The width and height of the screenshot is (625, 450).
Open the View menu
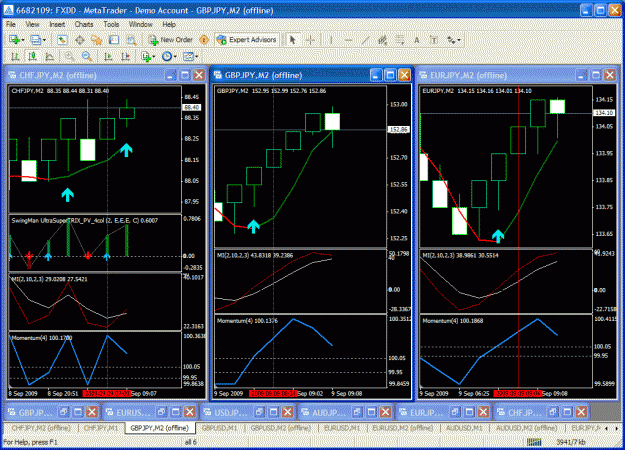pyautogui.click(x=32, y=24)
